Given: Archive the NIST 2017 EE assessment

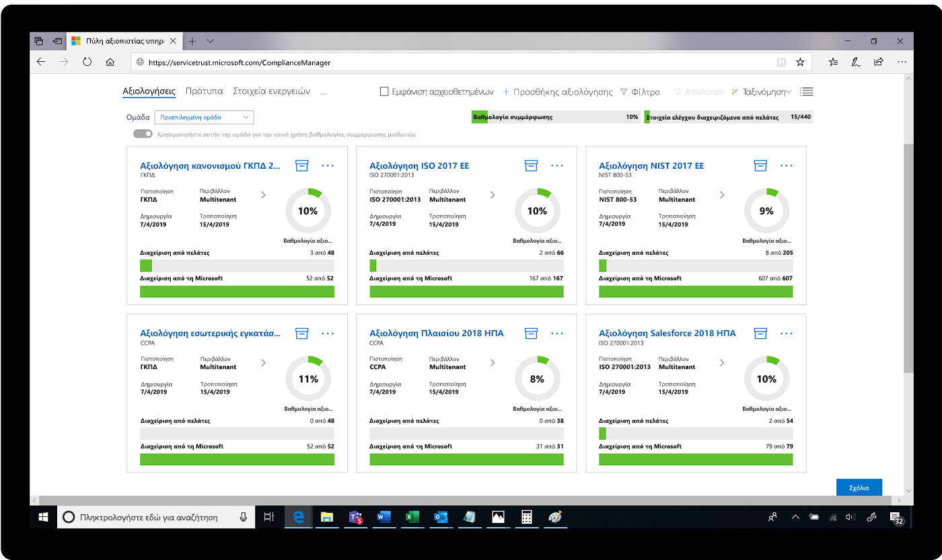Looking at the screenshot, I should click(x=760, y=165).
